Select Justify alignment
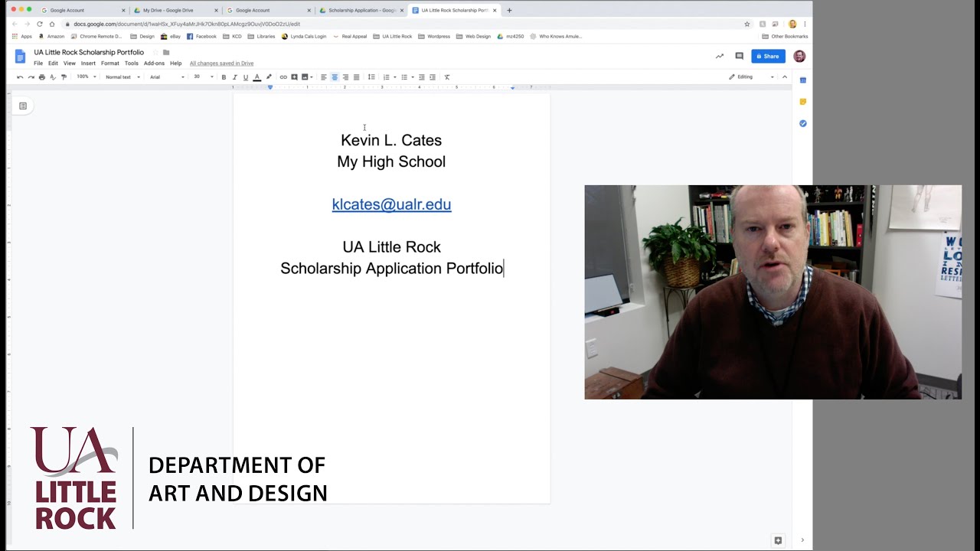980x551 pixels. click(x=356, y=77)
